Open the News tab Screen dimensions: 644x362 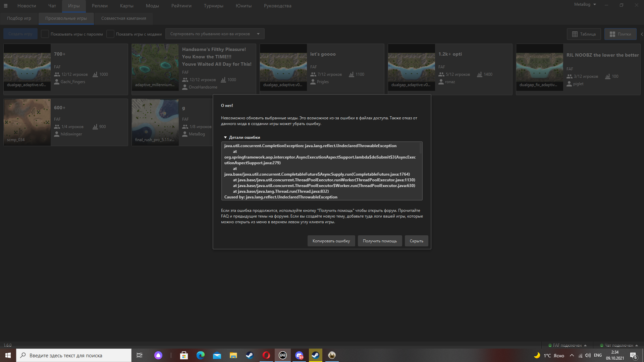click(27, 6)
